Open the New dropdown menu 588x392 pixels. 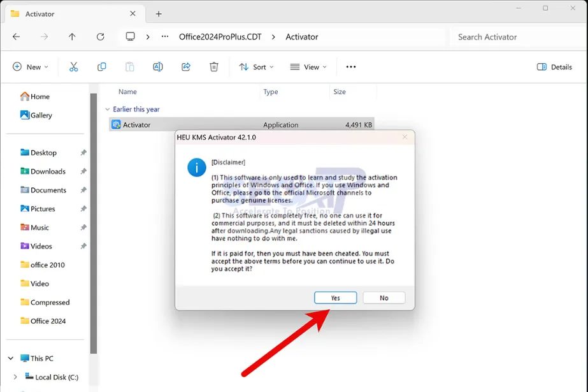click(30, 66)
